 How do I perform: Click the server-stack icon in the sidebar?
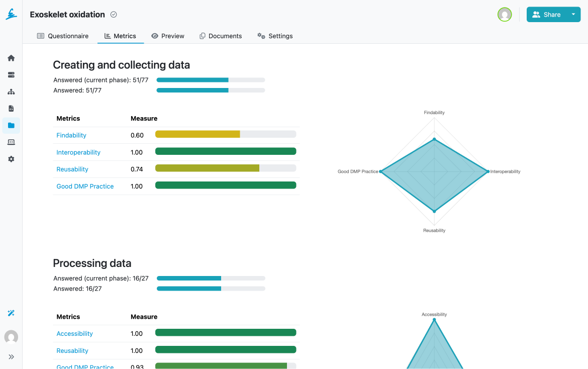(x=11, y=75)
